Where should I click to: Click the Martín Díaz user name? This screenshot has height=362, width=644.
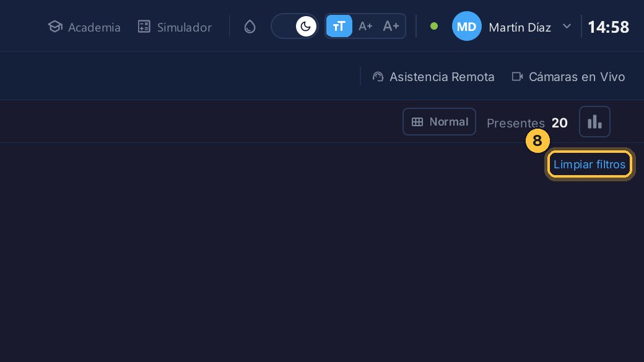pyautogui.click(x=520, y=27)
